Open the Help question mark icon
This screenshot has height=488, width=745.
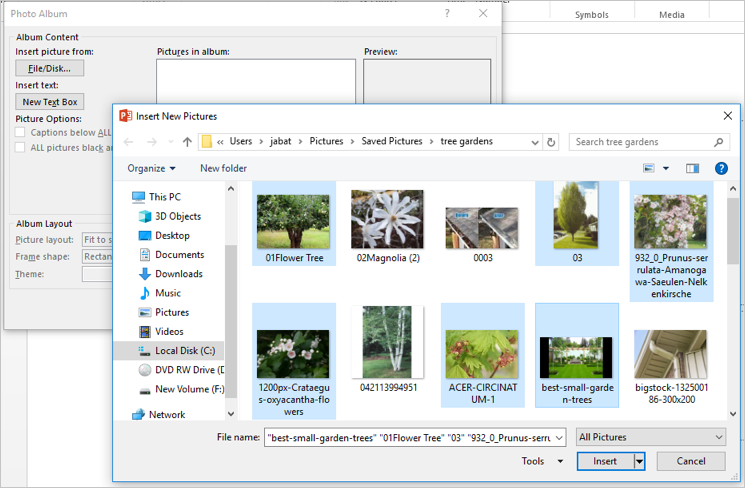click(x=720, y=169)
